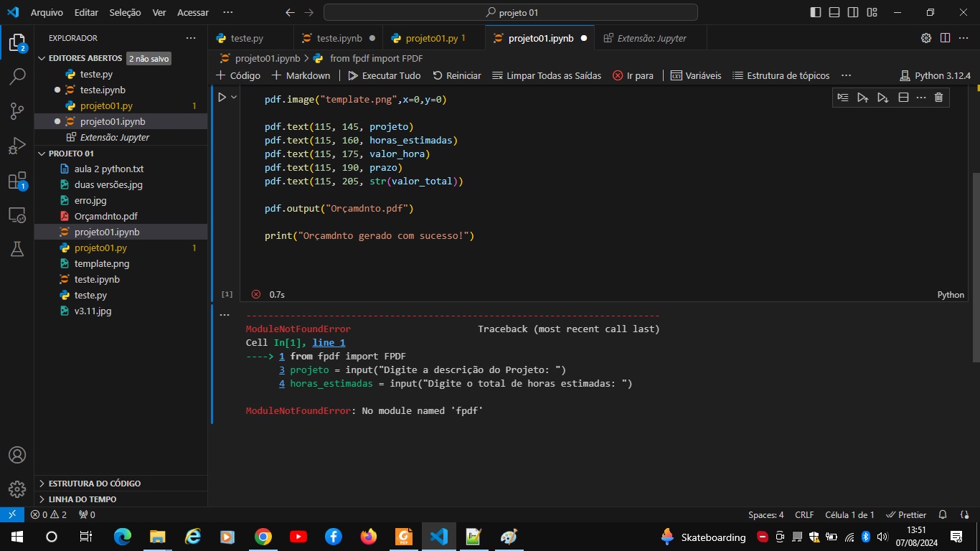Screen dimensions: 980x551
Task: Open the Search view in activity bar
Action: 17,76
